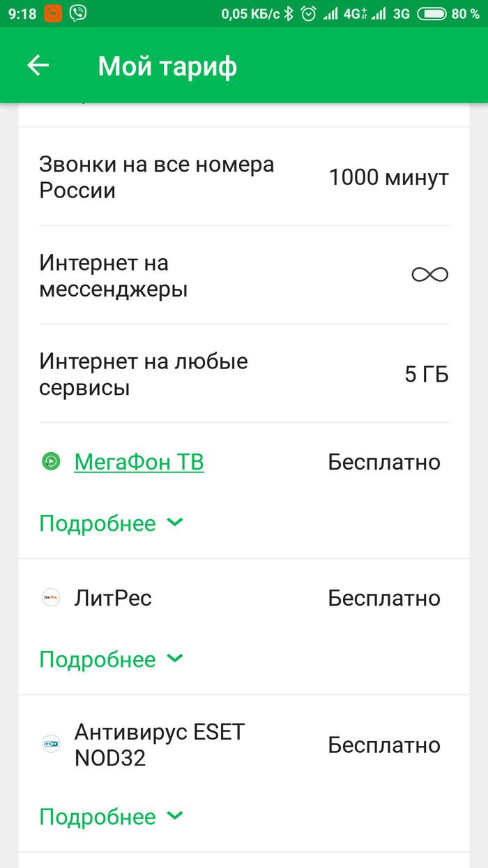Tap the Мой тариф header title
The height and width of the screenshot is (868, 488).
[167, 66]
